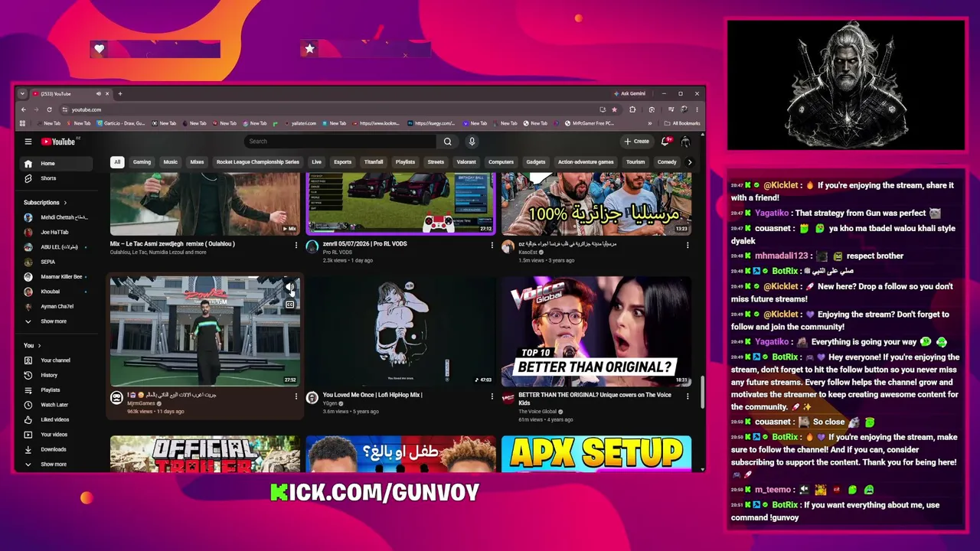Open the All Bookmarks folder
Screen dimensions: 980x551
pos(682,123)
